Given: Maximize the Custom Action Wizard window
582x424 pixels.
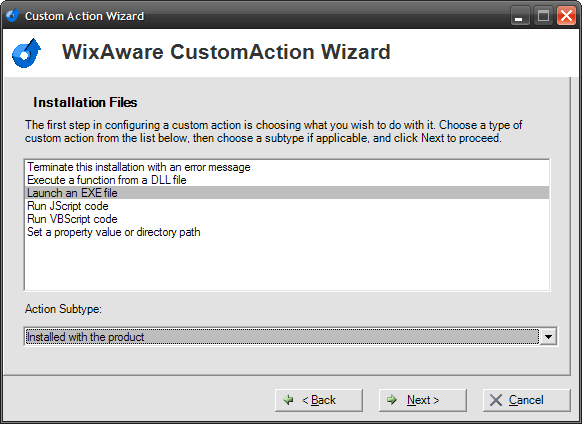Looking at the screenshot, I should coord(543,16).
